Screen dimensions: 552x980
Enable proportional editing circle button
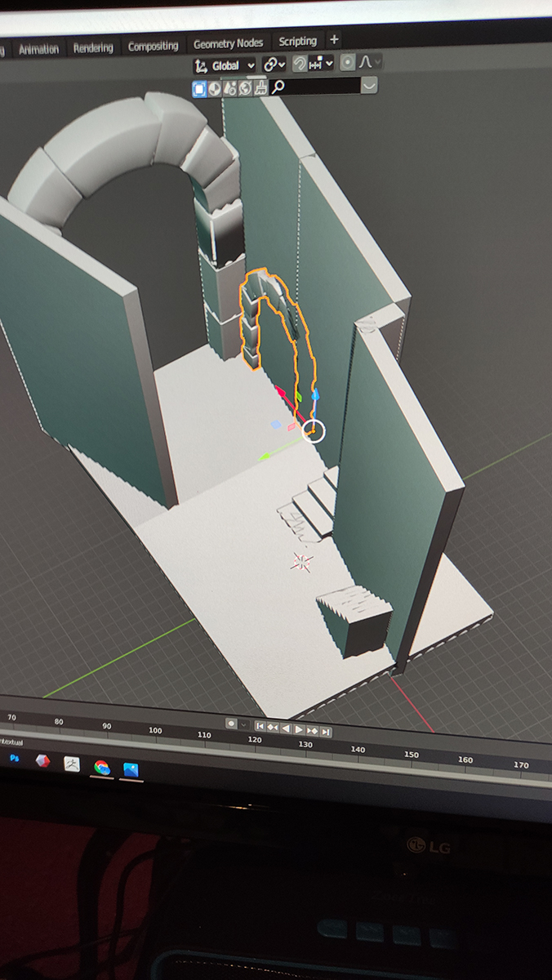click(348, 63)
